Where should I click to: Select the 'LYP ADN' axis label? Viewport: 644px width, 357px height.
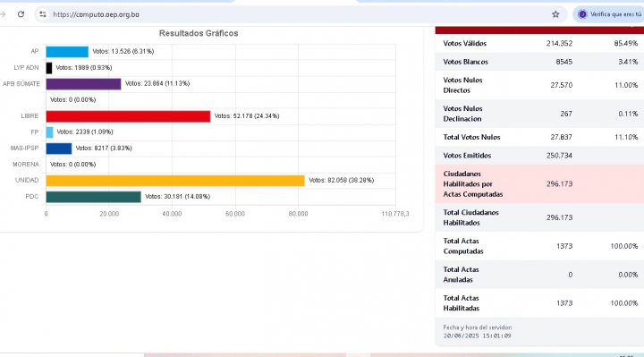tap(26, 67)
